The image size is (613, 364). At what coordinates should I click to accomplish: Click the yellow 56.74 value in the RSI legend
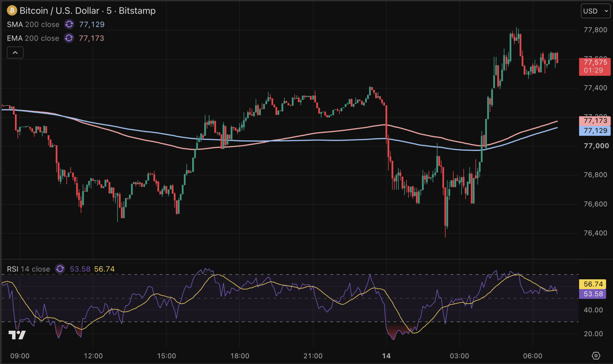(104, 269)
